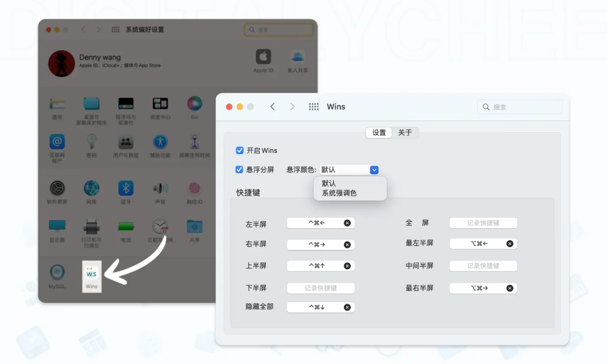The height and width of the screenshot is (364, 607).
Task: Choose 默认 from the color menu
Action: [x=328, y=183]
